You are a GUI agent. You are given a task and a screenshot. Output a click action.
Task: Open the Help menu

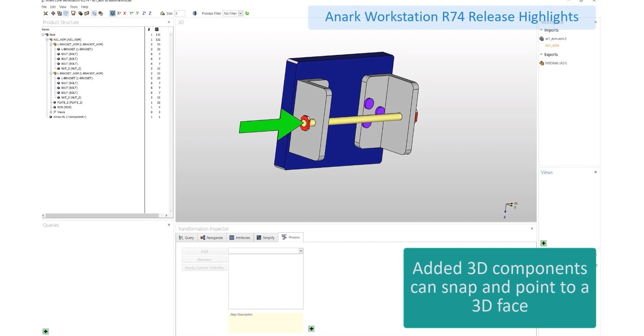[84, 7]
